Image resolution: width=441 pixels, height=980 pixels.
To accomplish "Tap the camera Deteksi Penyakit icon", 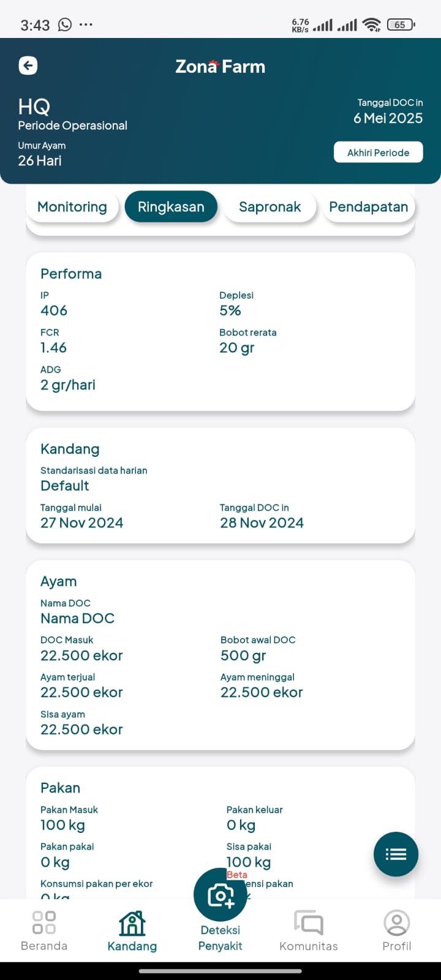I will (x=221, y=895).
